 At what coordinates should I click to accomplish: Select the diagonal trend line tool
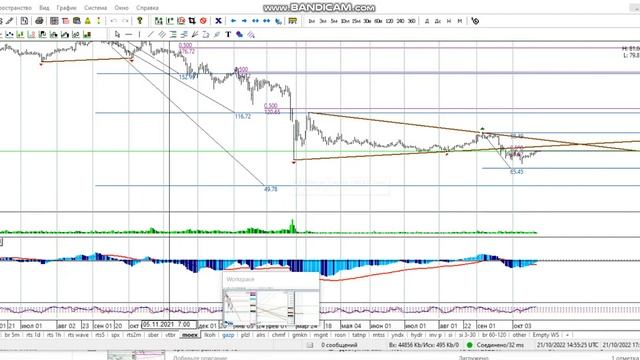tap(151, 35)
